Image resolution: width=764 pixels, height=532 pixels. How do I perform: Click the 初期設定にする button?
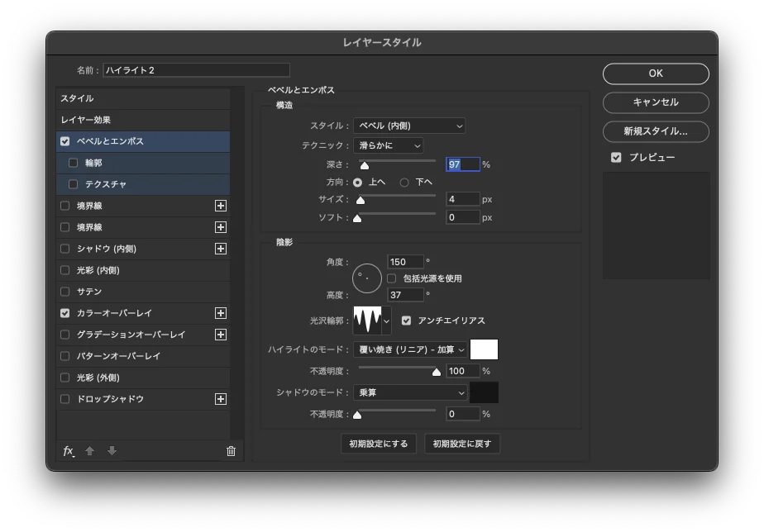379,444
